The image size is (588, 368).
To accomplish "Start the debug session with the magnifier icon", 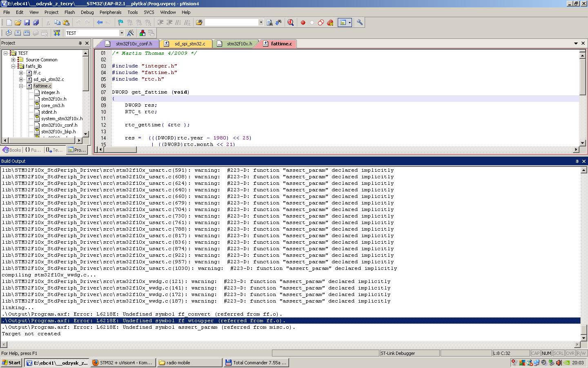I will 291,22.
